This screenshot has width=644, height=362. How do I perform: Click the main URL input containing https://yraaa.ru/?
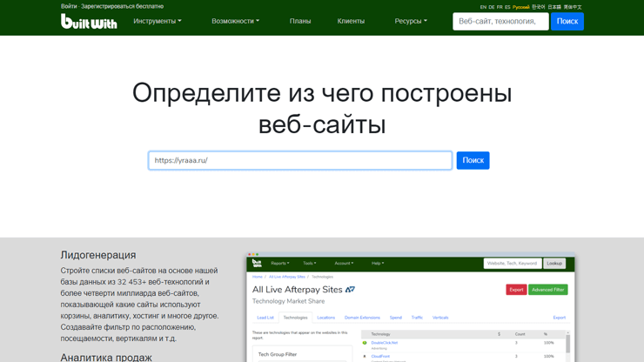(300, 160)
